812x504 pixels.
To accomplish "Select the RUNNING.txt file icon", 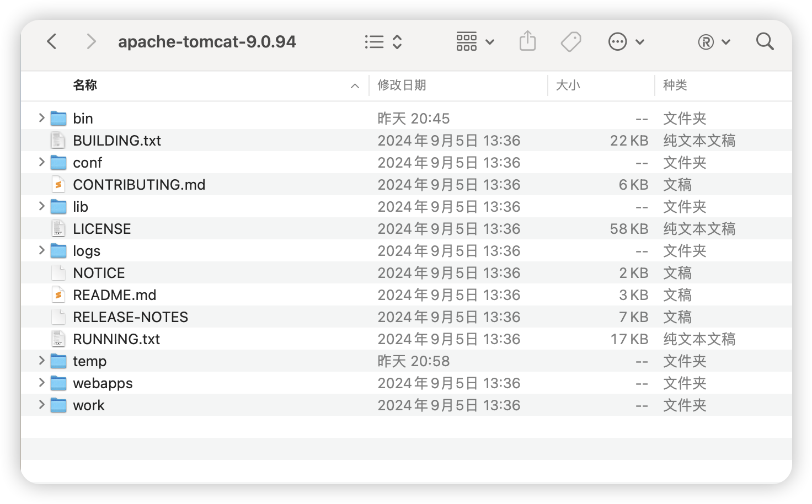I will 58,339.
